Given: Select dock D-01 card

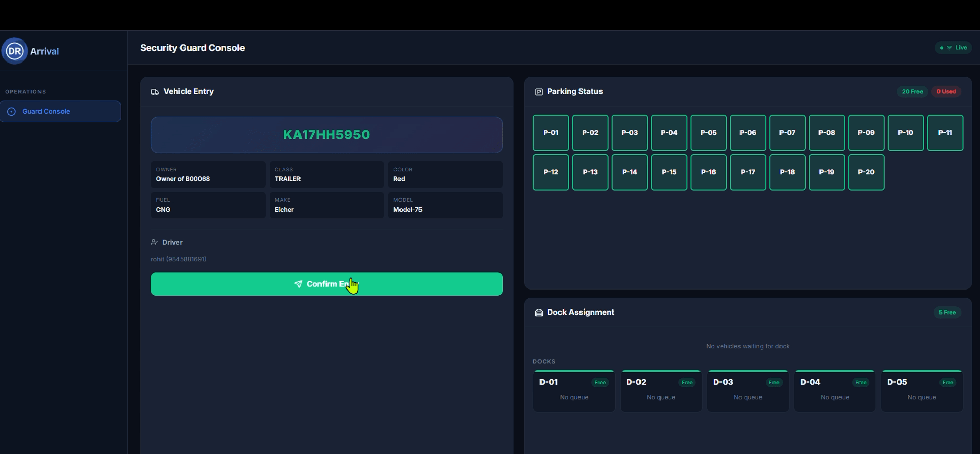Looking at the screenshot, I should point(573,391).
